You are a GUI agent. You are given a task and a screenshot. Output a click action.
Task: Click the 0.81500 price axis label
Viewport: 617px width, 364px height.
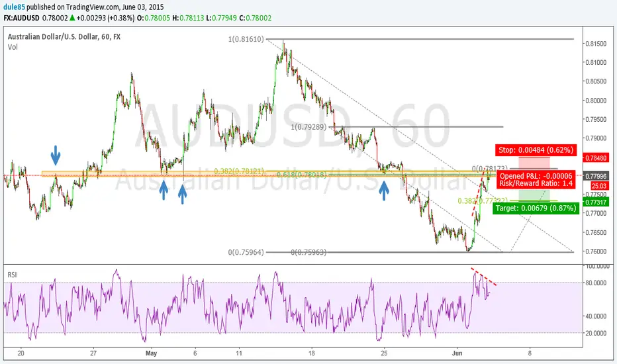[596, 44]
